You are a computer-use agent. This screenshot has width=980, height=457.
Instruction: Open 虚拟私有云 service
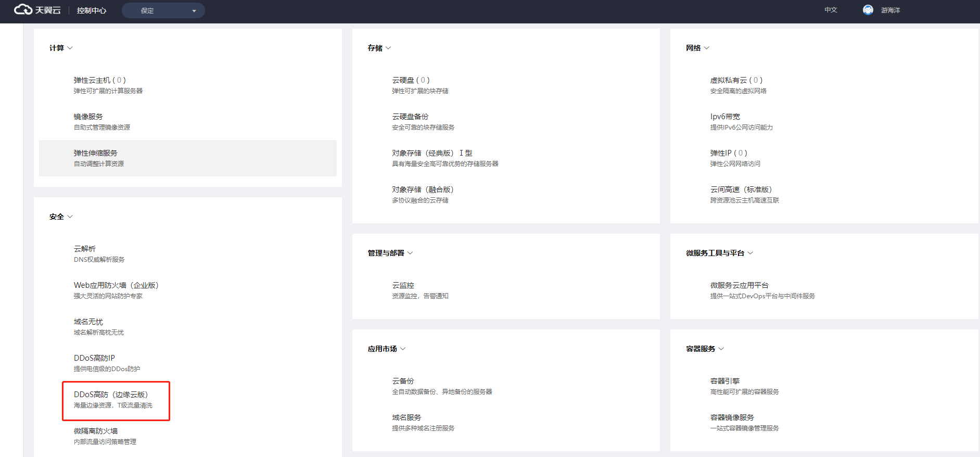coord(736,80)
